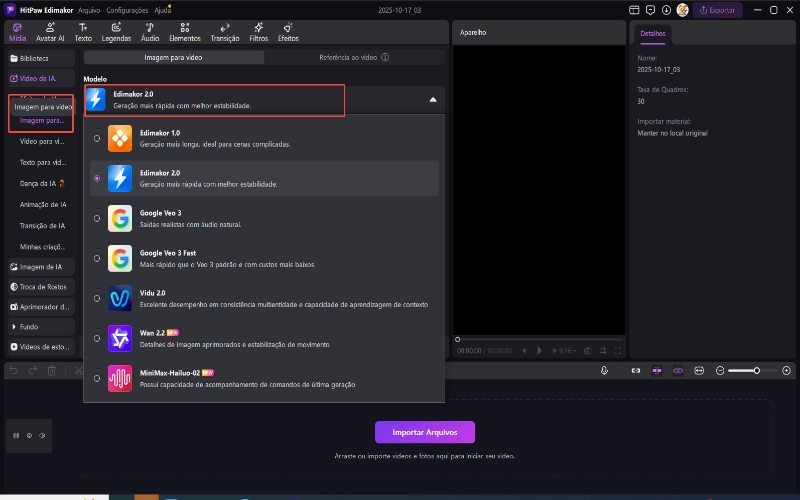Open the Efeitos tab
The height and width of the screenshot is (500, 800).
coord(288,32)
